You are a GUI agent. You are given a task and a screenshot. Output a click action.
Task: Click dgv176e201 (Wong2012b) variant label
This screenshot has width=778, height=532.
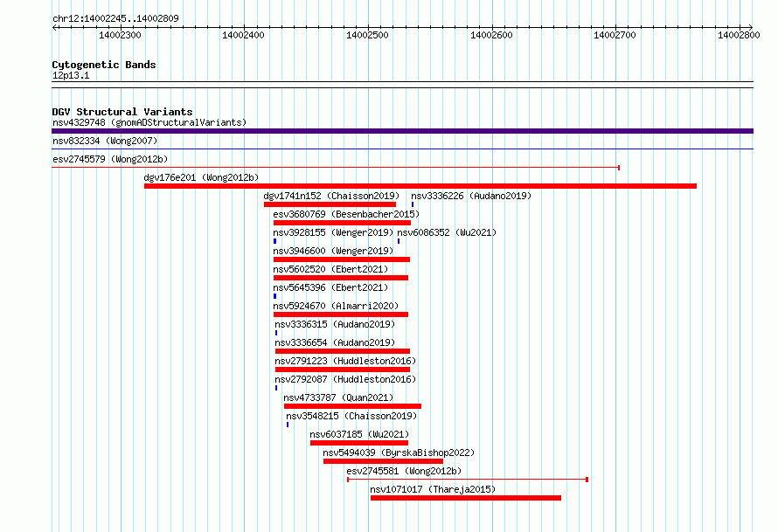pos(201,177)
